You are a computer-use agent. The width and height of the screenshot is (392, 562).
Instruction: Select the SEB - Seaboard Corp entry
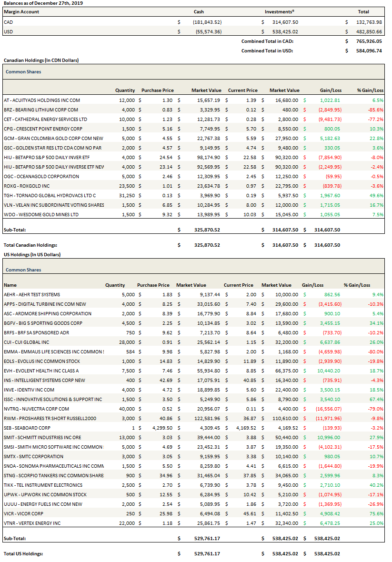[x=27, y=428]
